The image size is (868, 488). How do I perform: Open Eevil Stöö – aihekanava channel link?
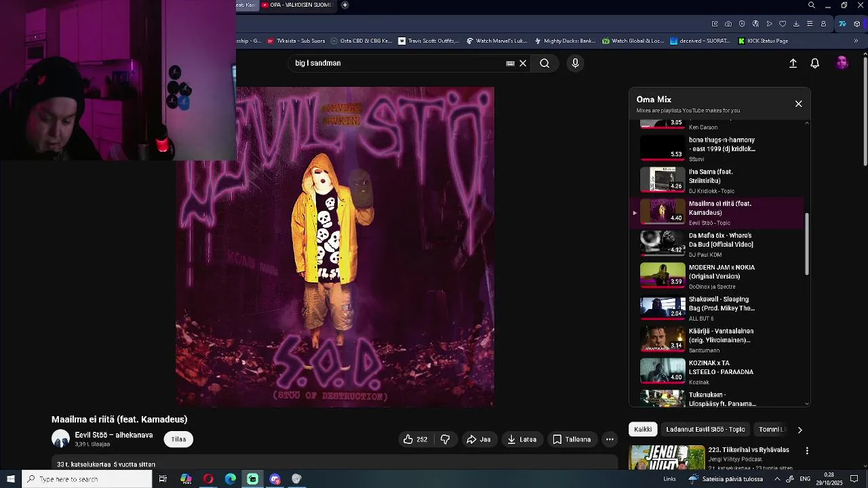(114, 435)
